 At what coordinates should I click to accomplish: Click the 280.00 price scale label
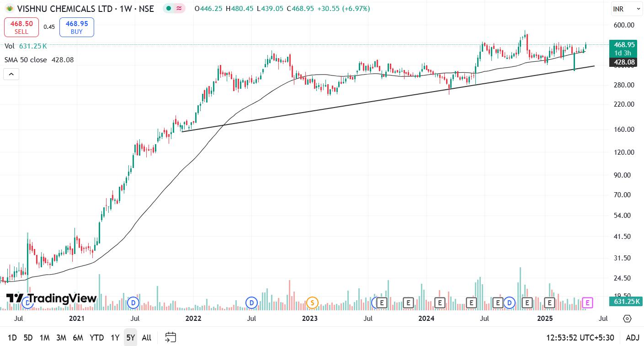click(x=624, y=85)
